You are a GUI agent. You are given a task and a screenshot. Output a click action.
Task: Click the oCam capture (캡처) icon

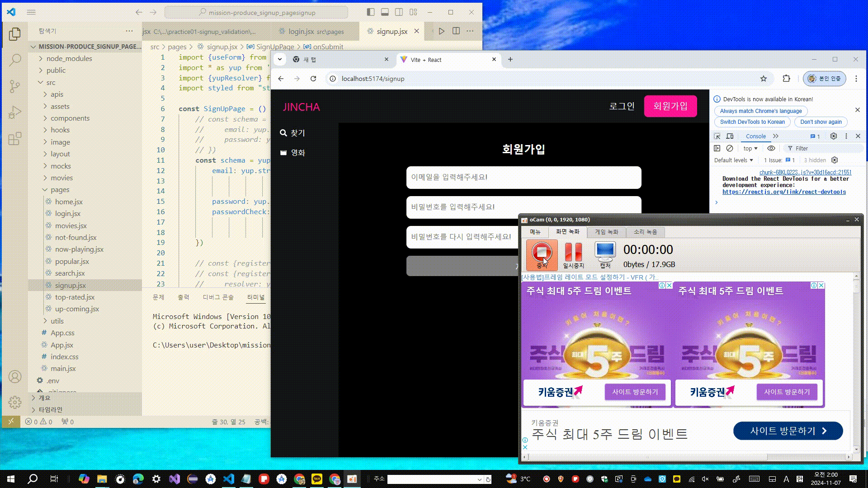point(605,255)
